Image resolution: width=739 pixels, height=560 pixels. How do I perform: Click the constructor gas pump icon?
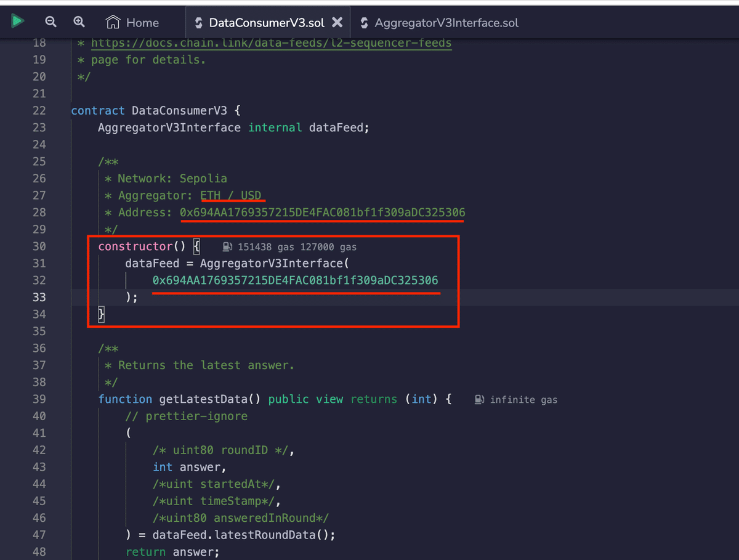click(228, 247)
